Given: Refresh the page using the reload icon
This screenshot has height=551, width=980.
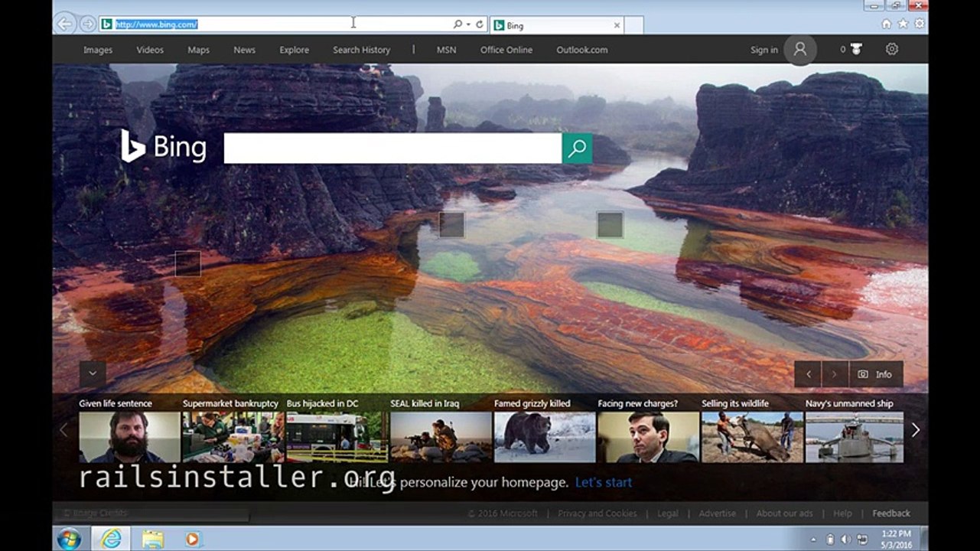Looking at the screenshot, I should coord(480,24).
